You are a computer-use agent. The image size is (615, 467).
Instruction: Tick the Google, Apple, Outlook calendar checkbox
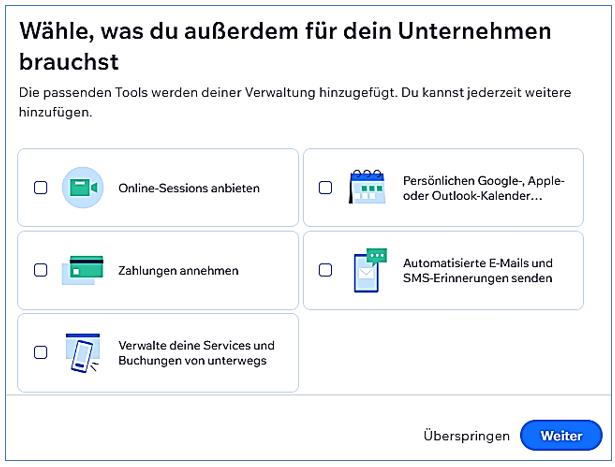325,187
